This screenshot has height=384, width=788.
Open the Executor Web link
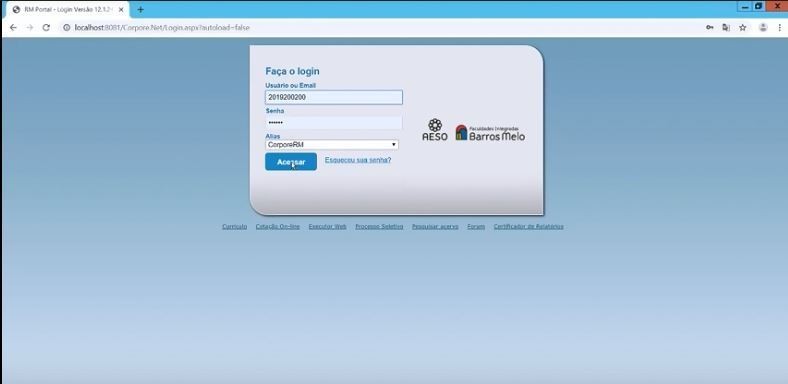click(x=328, y=227)
